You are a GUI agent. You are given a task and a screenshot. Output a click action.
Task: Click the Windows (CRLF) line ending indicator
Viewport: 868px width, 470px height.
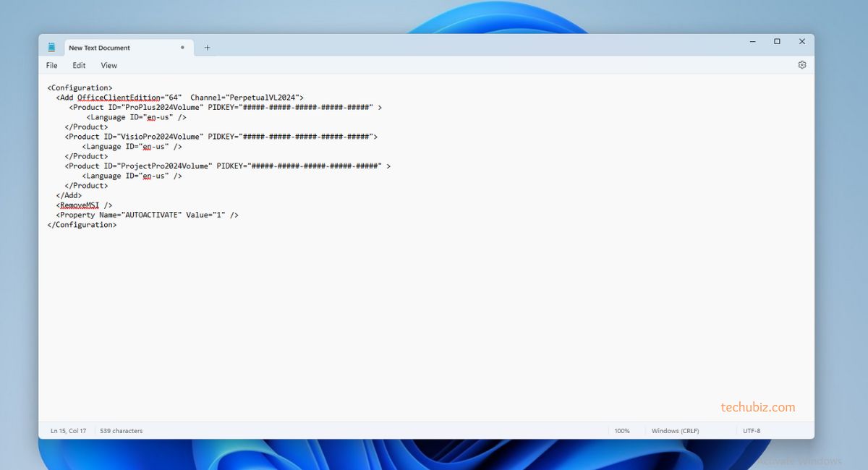(x=675, y=431)
